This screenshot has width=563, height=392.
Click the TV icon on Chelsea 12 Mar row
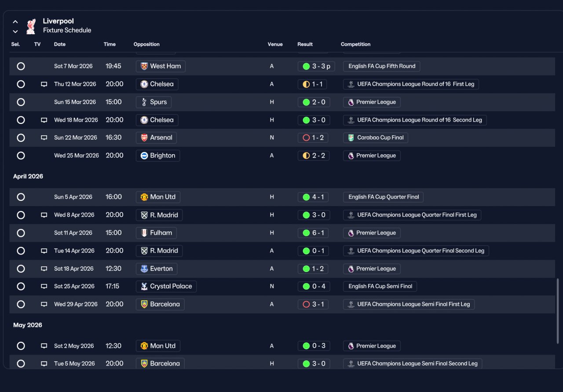tap(44, 84)
